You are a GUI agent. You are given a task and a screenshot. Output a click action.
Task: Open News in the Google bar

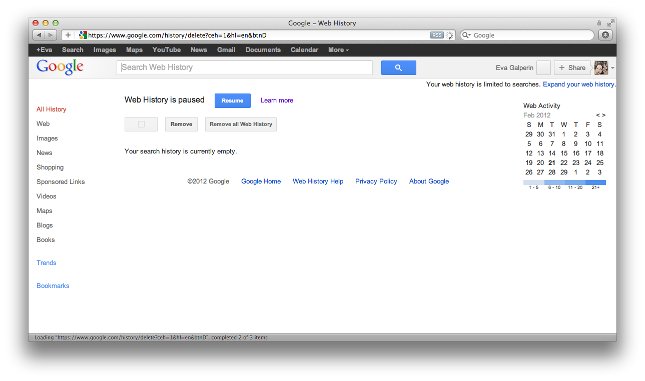click(x=199, y=50)
